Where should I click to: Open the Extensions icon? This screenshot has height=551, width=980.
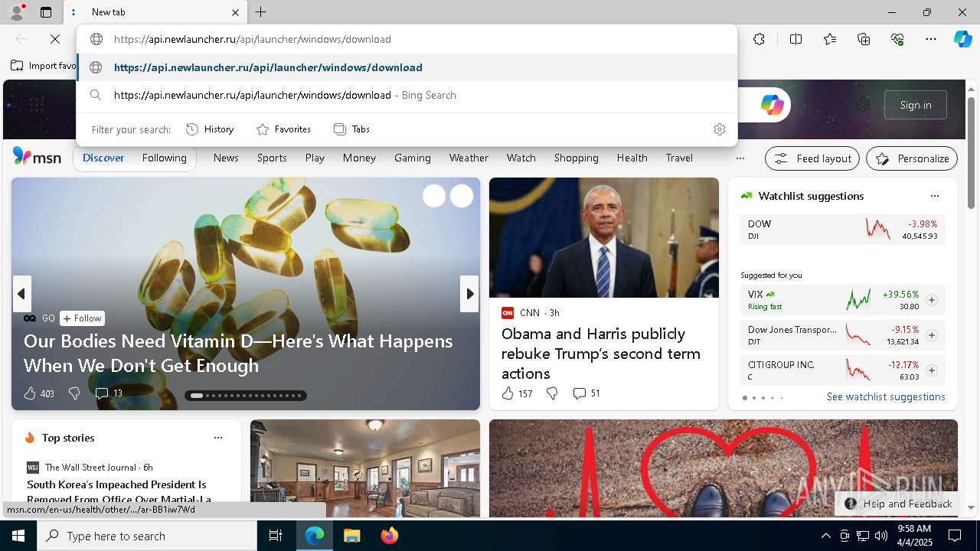(x=759, y=39)
